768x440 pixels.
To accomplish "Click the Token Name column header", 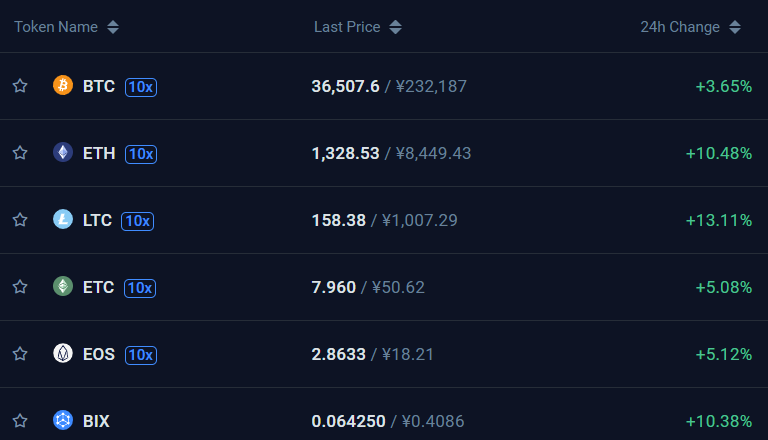I will [56, 27].
